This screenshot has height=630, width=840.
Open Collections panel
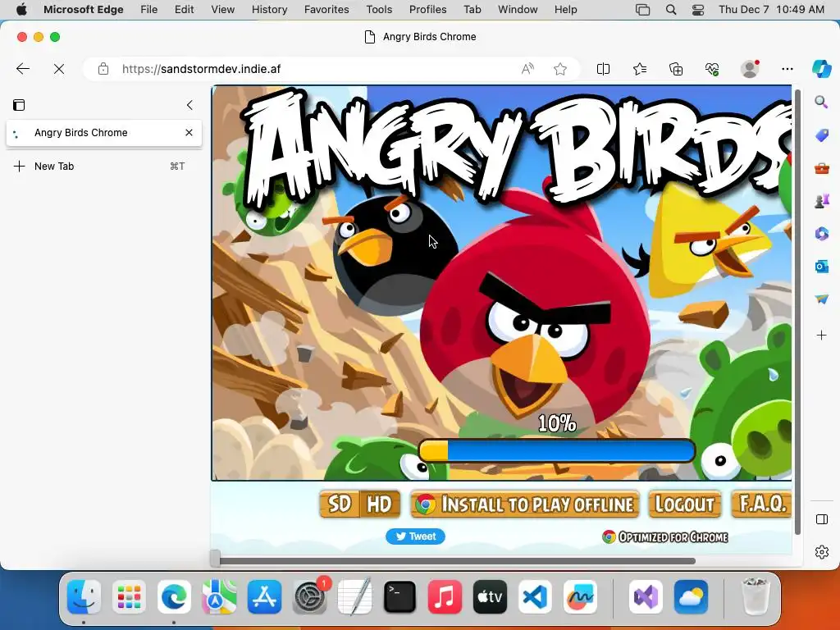[676, 69]
